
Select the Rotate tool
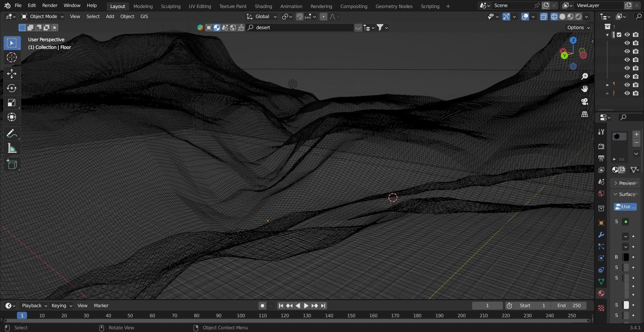[x=12, y=88]
